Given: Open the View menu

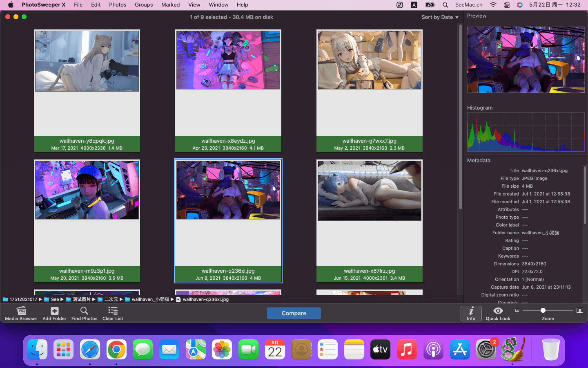Looking at the screenshot, I should pyautogui.click(x=194, y=5).
